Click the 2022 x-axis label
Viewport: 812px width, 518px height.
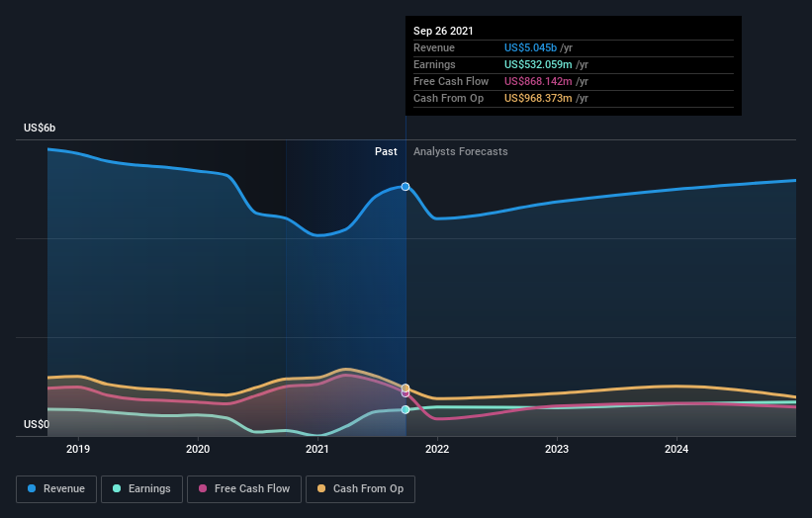pyautogui.click(x=437, y=449)
